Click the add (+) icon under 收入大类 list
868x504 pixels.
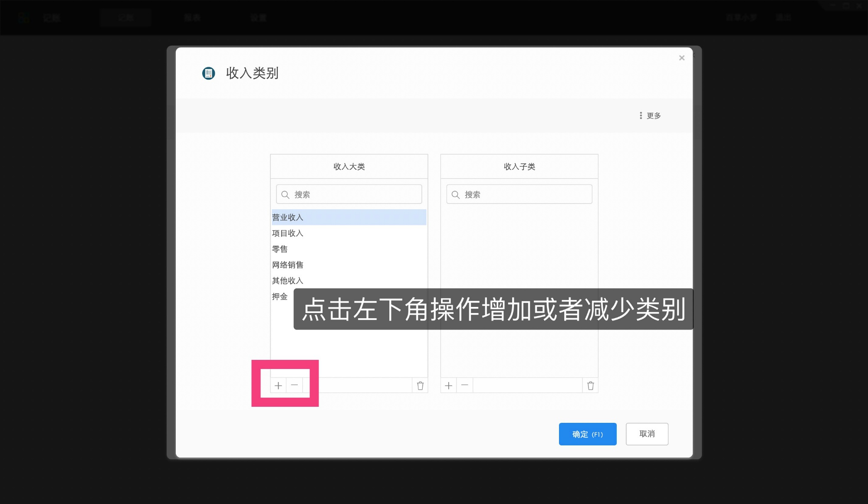pyautogui.click(x=278, y=385)
